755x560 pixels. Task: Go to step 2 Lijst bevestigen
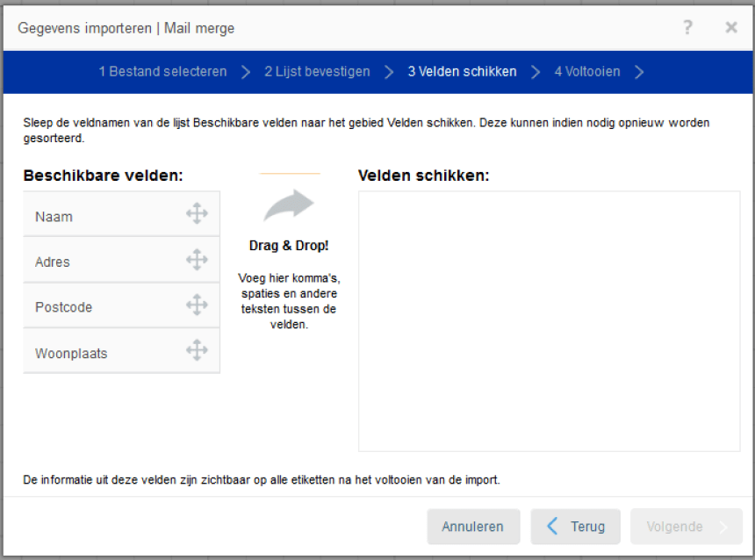point(317,72)
